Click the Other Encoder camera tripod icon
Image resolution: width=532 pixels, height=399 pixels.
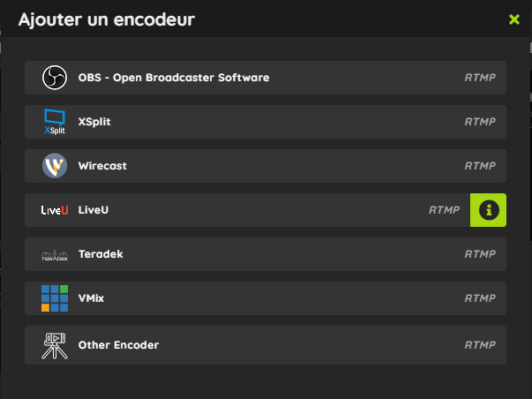[55, 346]
